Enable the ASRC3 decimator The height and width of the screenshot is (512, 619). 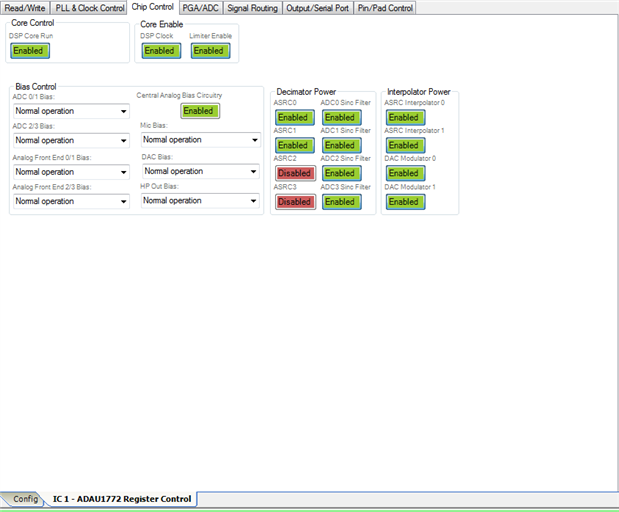click(x=295, y=202)
